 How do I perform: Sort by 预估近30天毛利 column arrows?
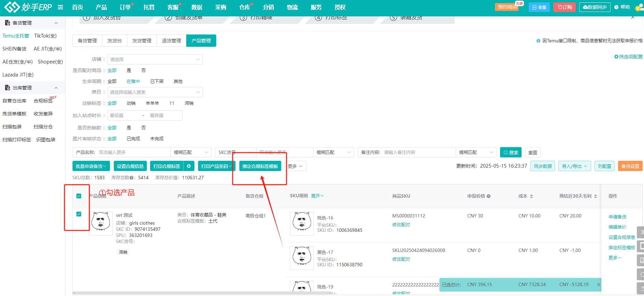coord(596,196)
